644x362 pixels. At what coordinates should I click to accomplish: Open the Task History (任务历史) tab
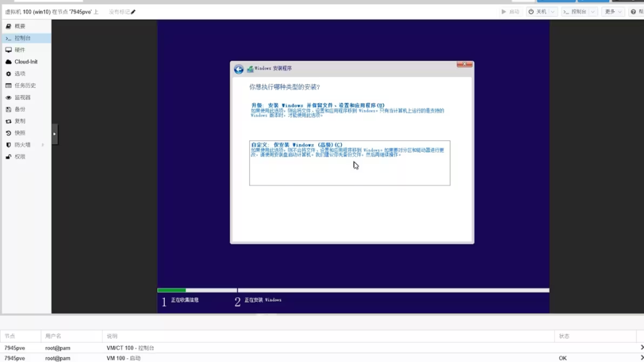pyautogui.click(x=25, y=85)
